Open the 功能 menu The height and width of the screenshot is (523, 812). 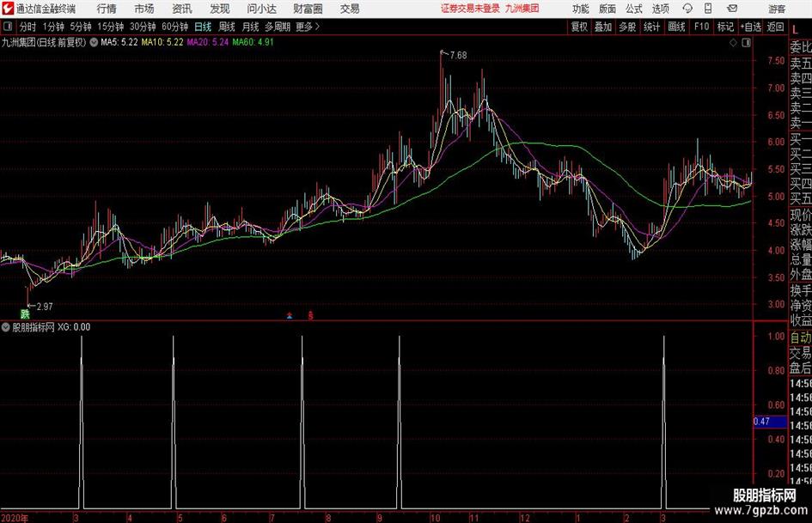581,9
